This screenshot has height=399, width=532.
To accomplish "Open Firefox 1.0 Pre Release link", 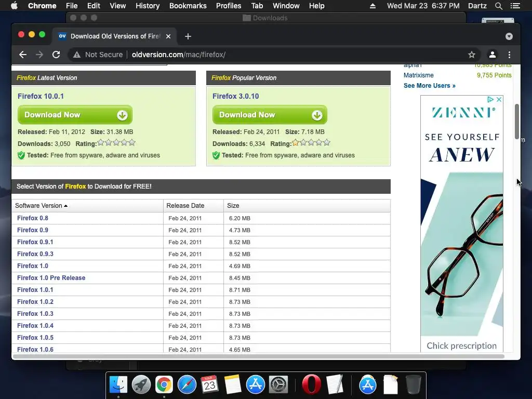I will pos(51,278).
